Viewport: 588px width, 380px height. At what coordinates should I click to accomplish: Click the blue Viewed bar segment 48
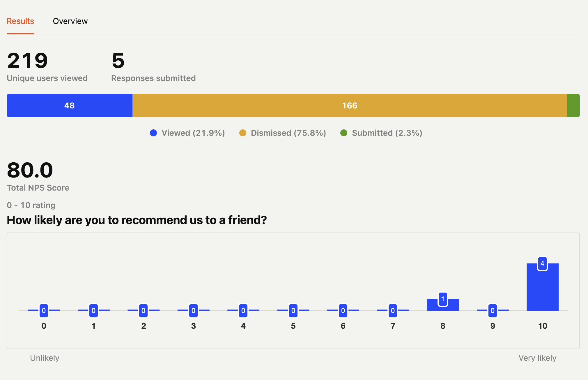pos(70,105)
